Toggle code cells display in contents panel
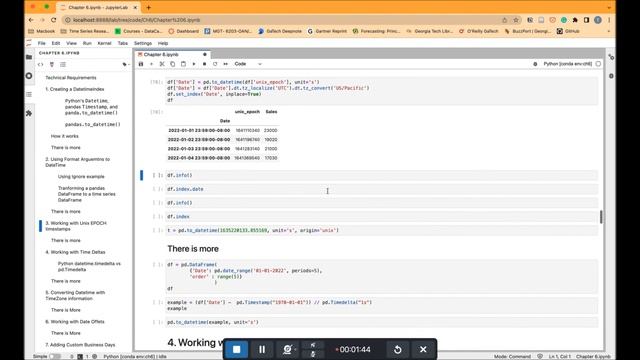Screen dimensions: 640x360 [40, 64]
